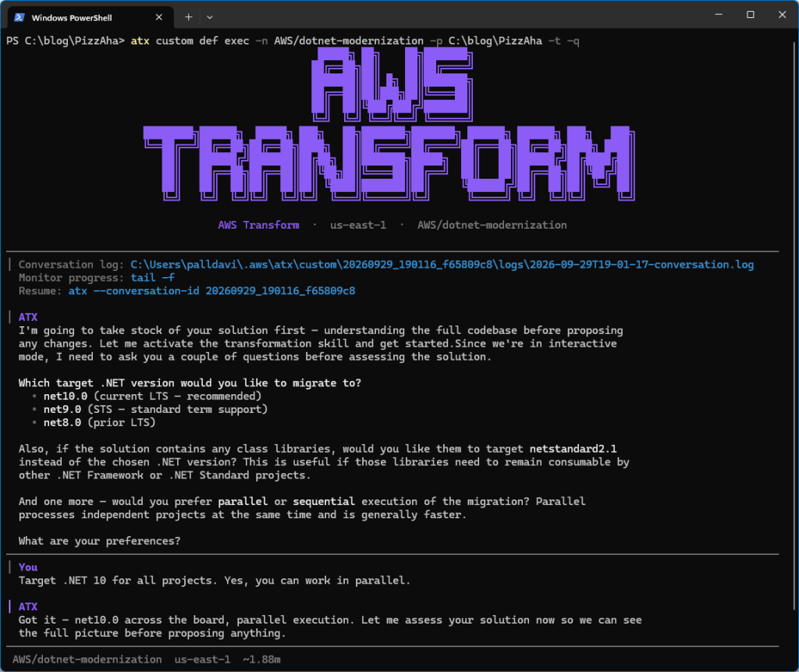Click the 'You' speaker label
The width and height of the screenshot is (799, 672).
tap(28, 567)
